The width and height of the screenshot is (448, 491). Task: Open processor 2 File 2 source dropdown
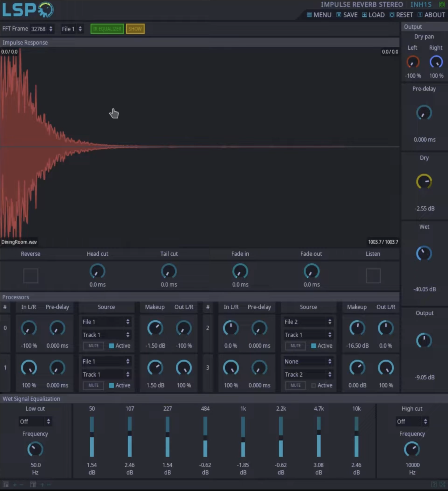pos(308,322)
